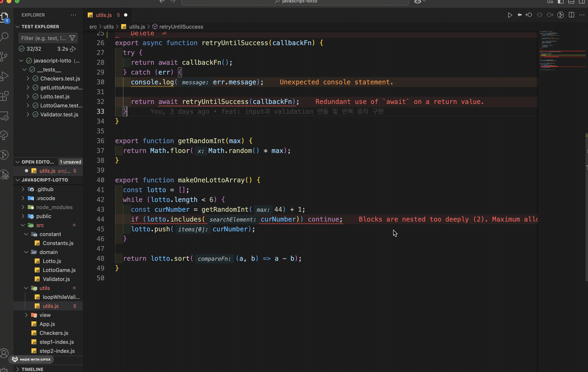Collapse the __tests__ test folder
The width and height of the screenshot is (588, 372).
coord(24,70)
